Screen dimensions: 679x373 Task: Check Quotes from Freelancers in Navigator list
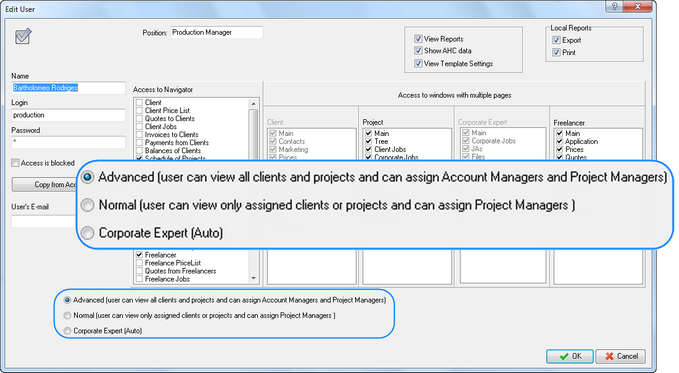139,271
